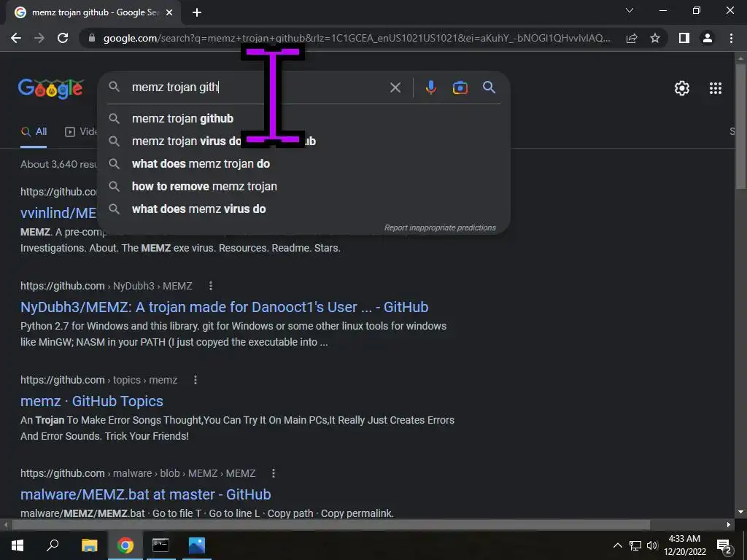The image size is (747, 560).
Task: Open the notification center icon
Action: coord(724,546)
